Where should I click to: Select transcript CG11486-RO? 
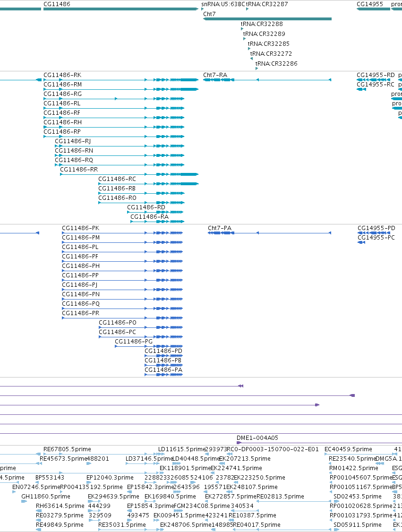pyautogui.click(x=141, y=203)
